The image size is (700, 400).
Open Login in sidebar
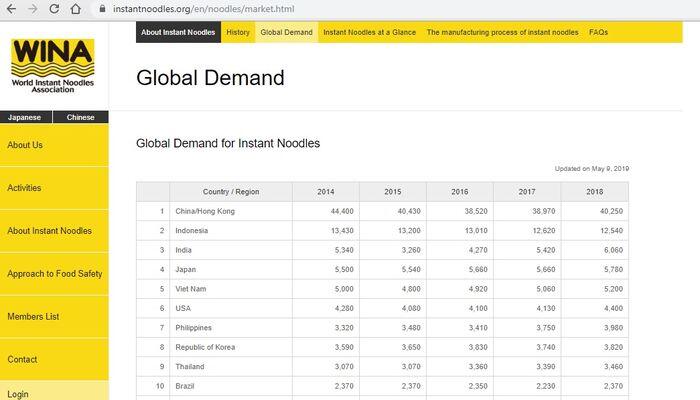(54, 391)
